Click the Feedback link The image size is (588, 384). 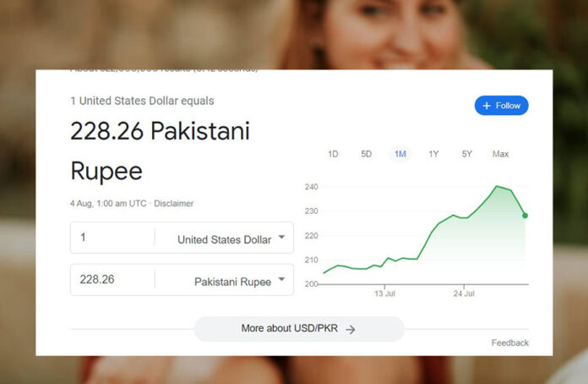point(509,343)
